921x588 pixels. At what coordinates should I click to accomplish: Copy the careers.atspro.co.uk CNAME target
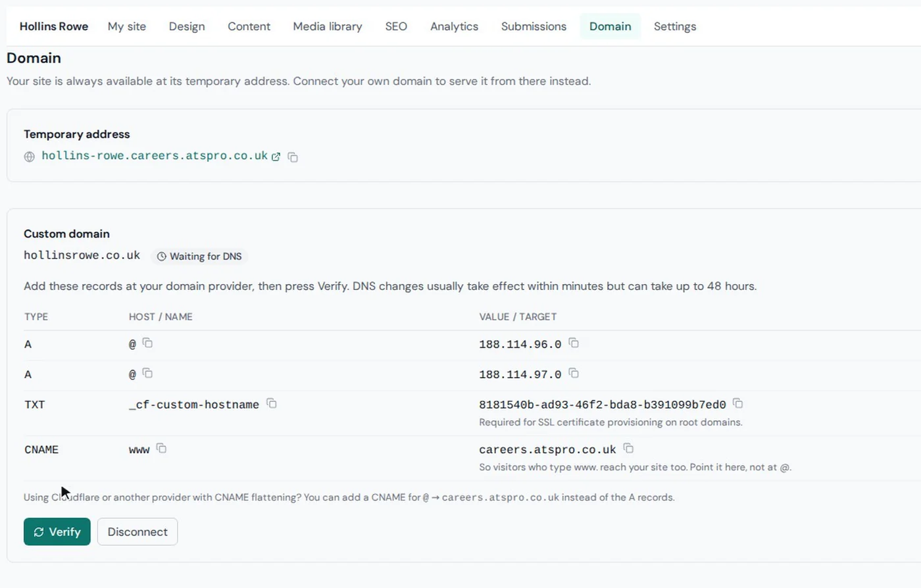pyautogui.click(x=628, y=448)
